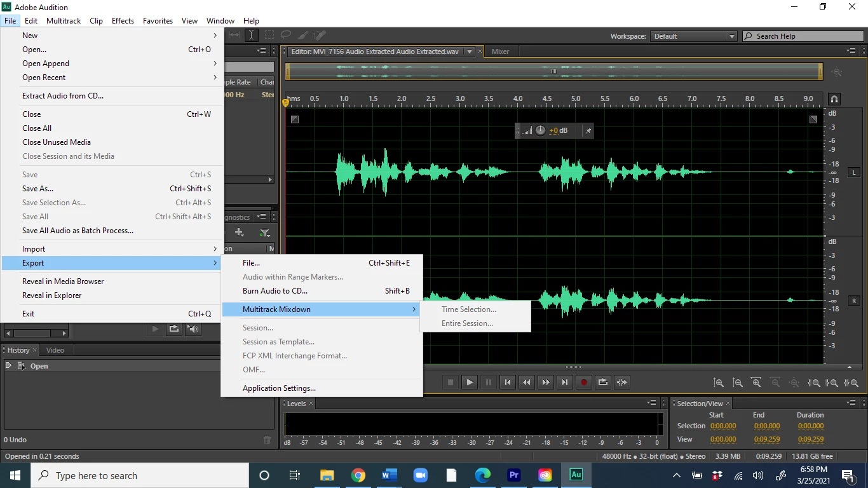
Task: Click the Rewind button
Action: point(527,382)
